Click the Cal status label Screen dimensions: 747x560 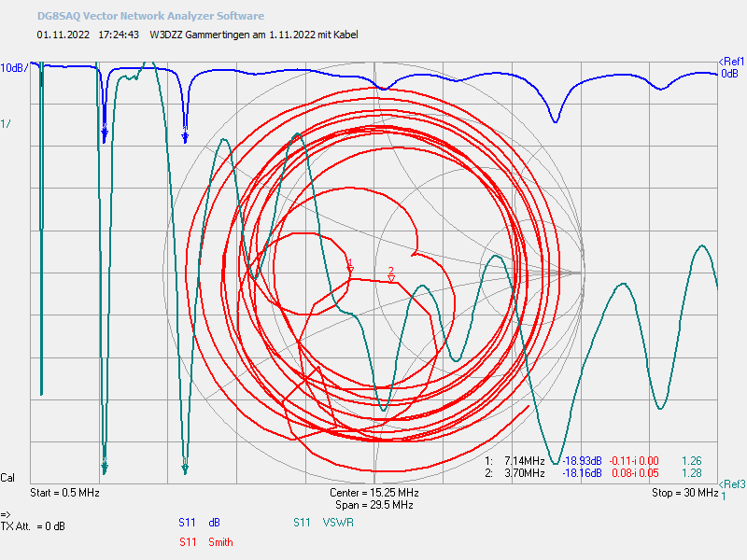7,478
